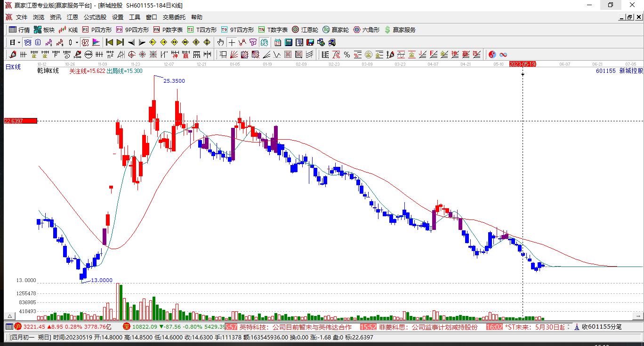Open 赢家服务 service page
644x346 pixels.
point(400,30)
